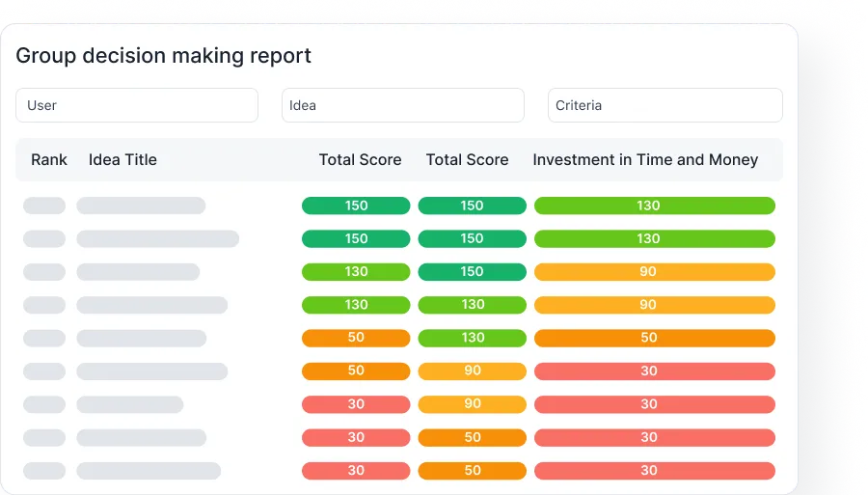Select top-row 130 bar under Investment column
This screenshot has height=495, width=868.
tap(654, 206)
